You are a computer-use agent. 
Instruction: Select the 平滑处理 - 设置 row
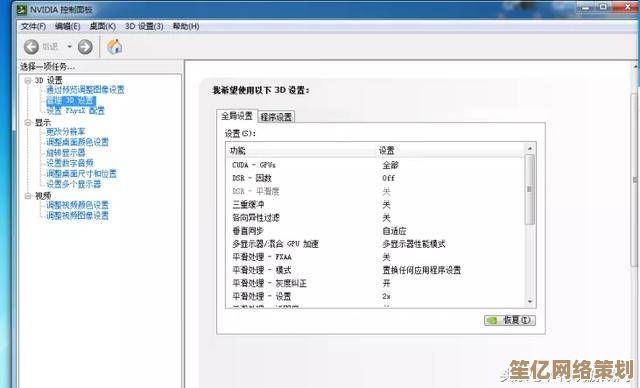(375, 296)
